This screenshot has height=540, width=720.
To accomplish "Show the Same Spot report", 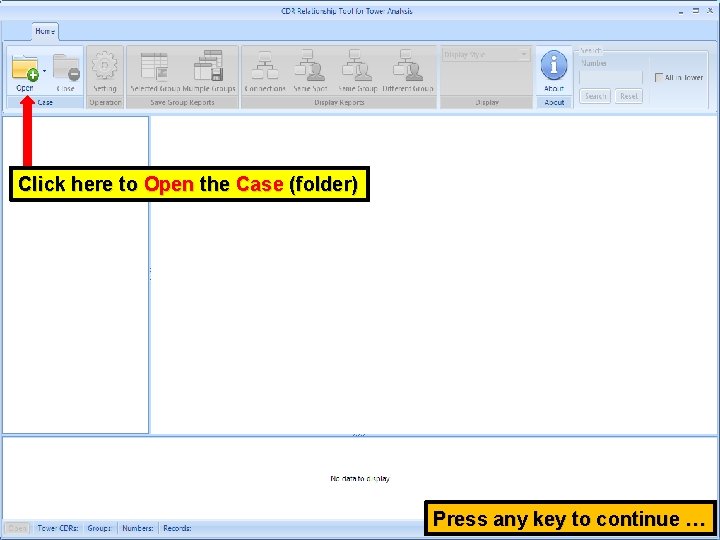I will (x=310, y=71).
